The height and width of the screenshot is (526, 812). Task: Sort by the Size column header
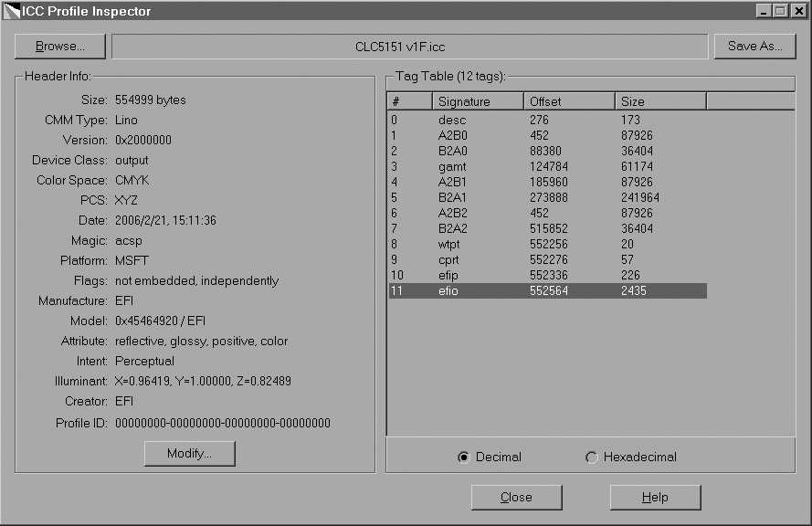pos(660,101)
